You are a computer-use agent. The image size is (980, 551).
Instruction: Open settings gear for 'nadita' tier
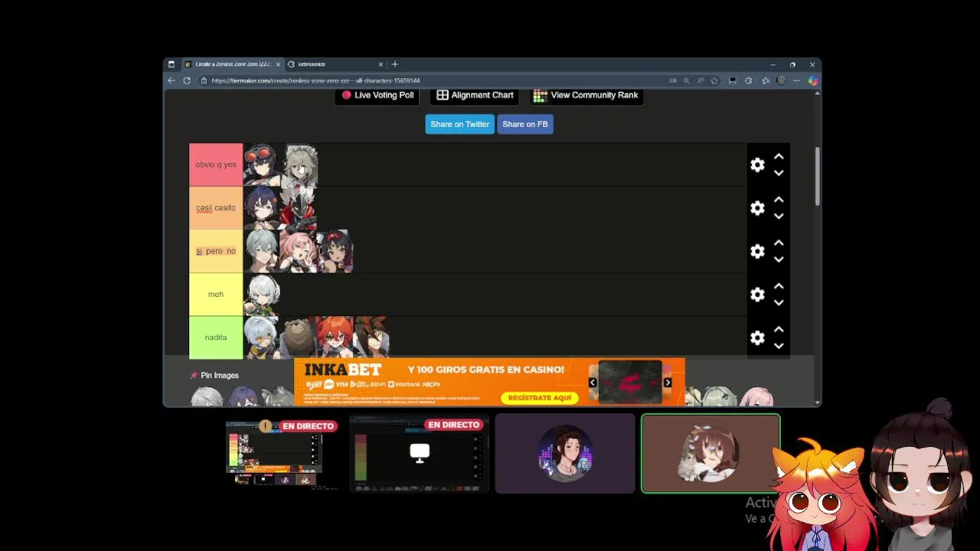tap(757, 337)
